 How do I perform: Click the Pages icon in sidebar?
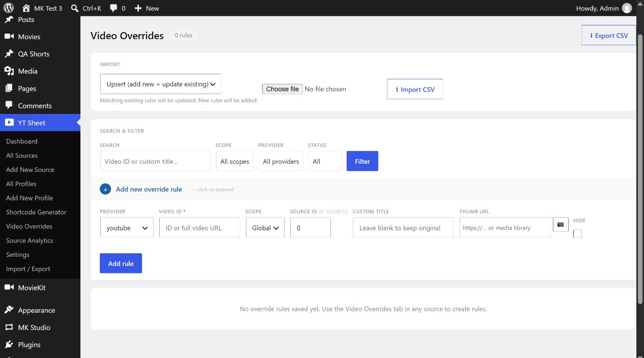point(9,88)
